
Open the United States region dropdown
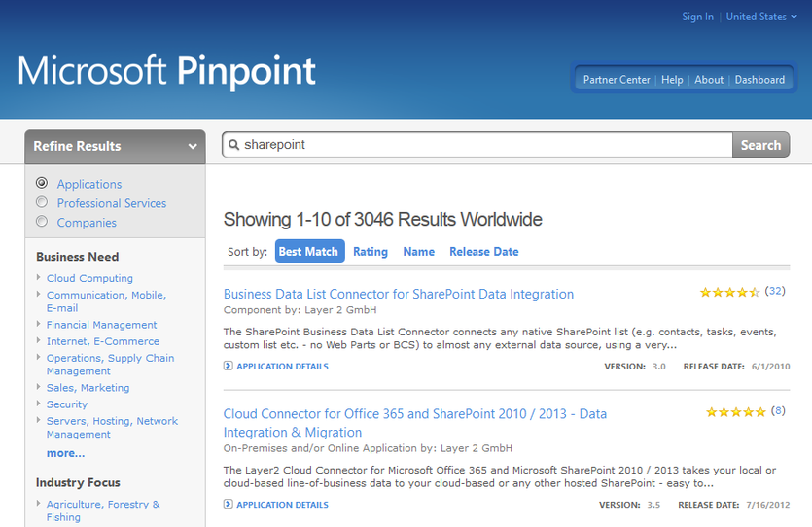(761, 17)
